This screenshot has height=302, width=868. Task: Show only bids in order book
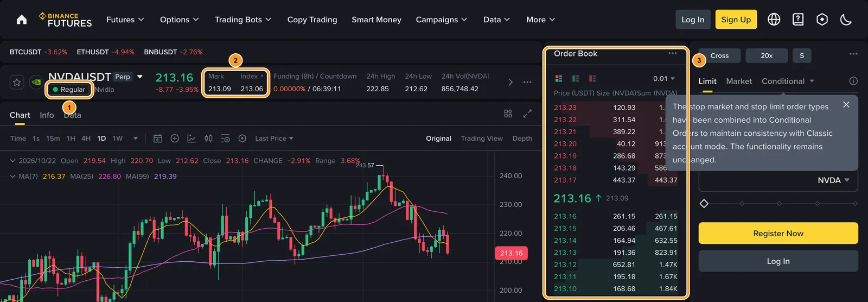576,78
